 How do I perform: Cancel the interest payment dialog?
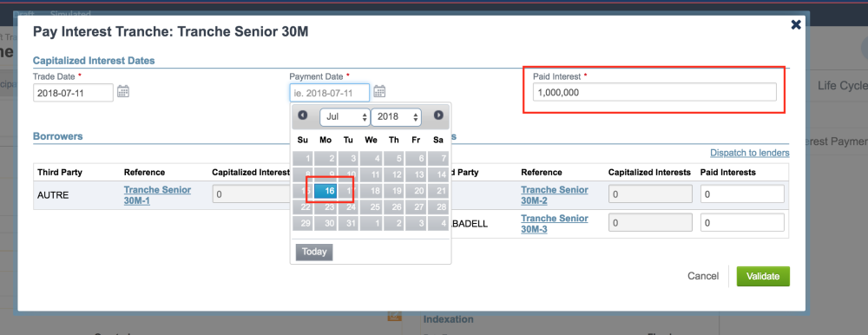703,276
